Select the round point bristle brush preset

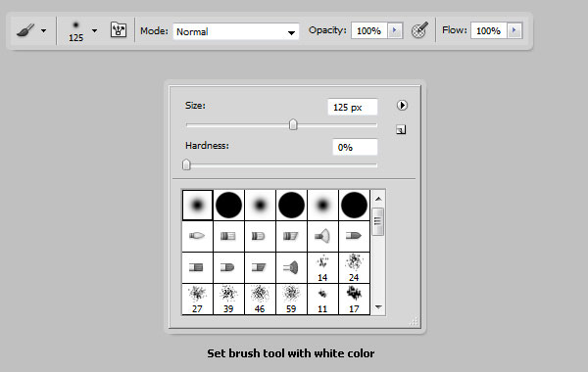click(198, 236)
